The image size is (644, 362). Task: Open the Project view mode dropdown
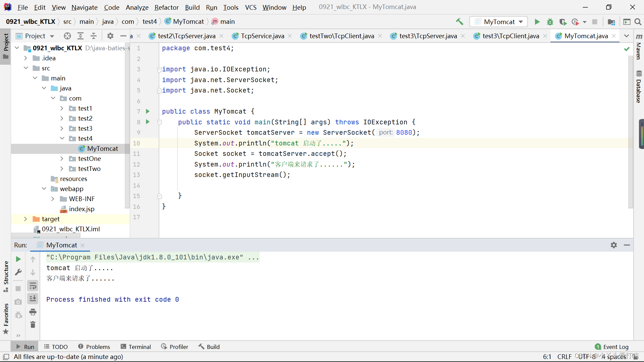pyautogui.click(x=52, y=36)
